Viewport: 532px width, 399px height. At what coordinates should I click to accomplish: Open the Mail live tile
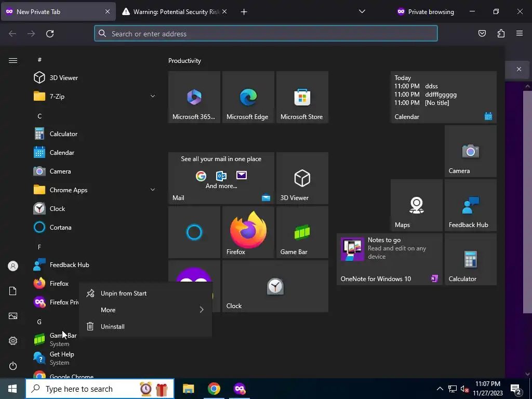[221, 178]
